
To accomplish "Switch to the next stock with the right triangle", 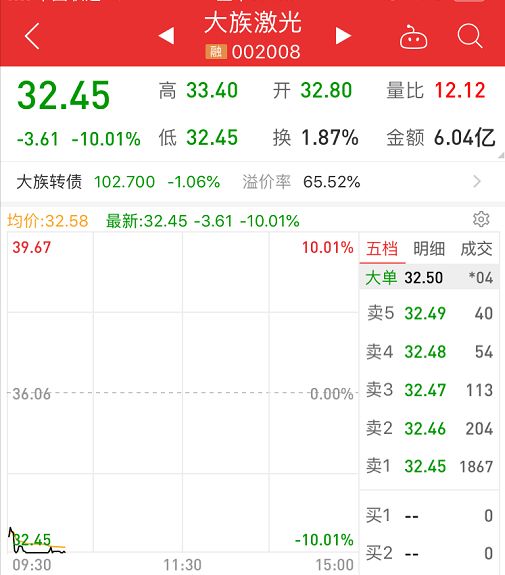I will coord(344,36).
